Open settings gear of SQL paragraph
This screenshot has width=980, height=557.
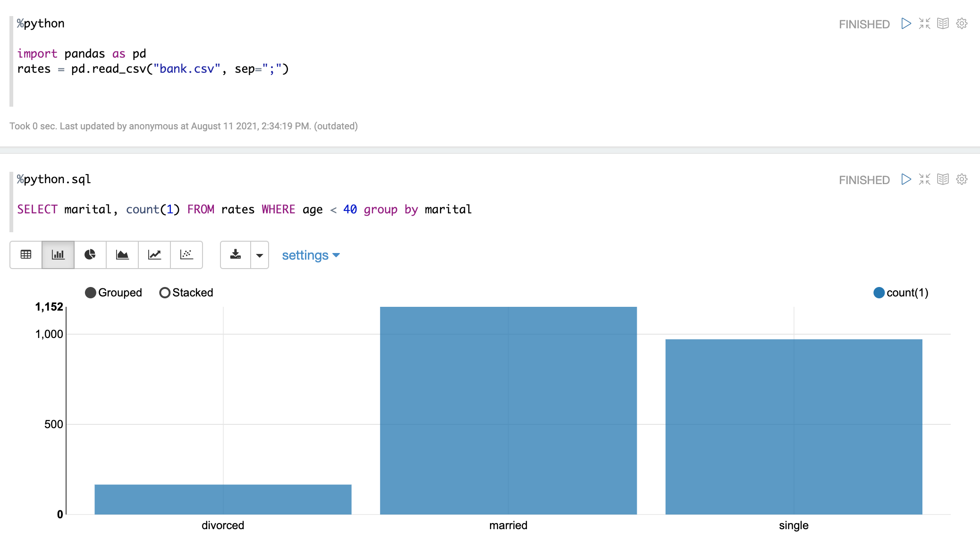962,179
